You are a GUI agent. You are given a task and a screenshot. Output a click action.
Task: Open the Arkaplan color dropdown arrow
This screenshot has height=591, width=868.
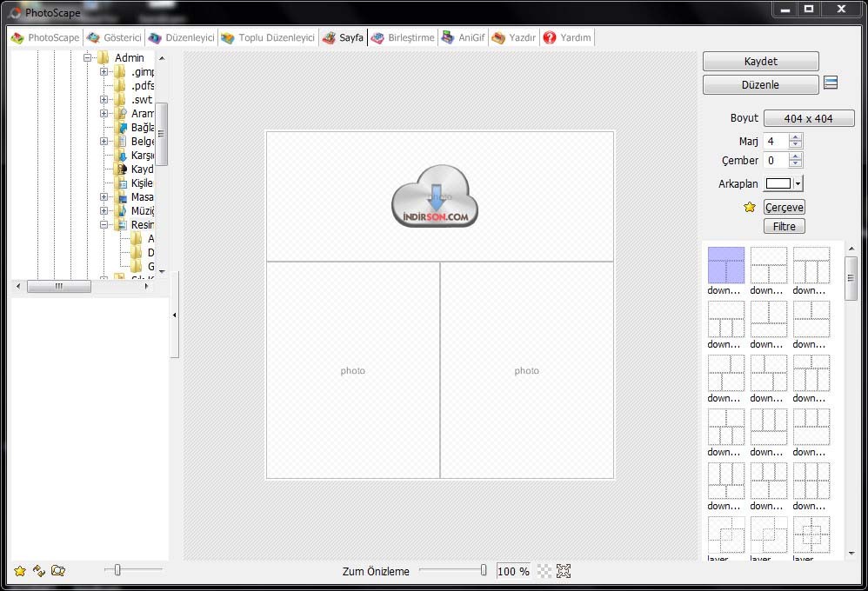[798, 183]
